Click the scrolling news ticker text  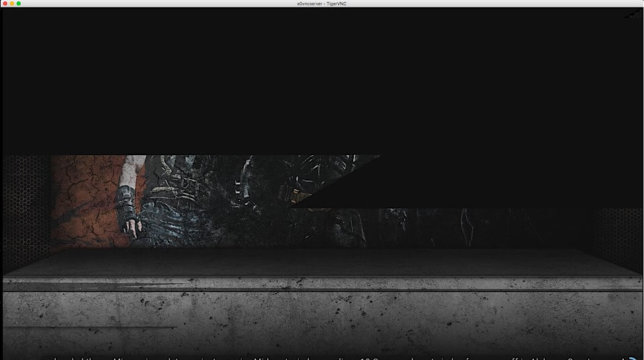336,357
